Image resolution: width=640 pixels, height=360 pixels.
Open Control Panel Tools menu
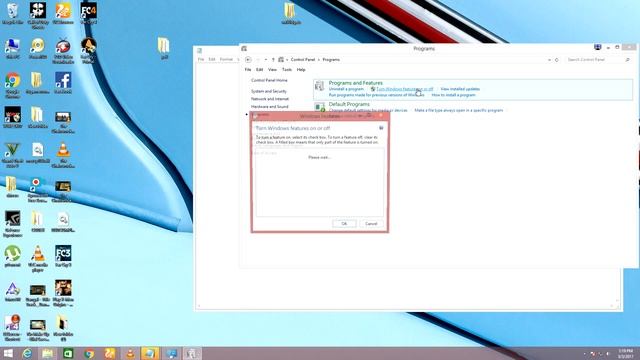(x=287, y=70)
